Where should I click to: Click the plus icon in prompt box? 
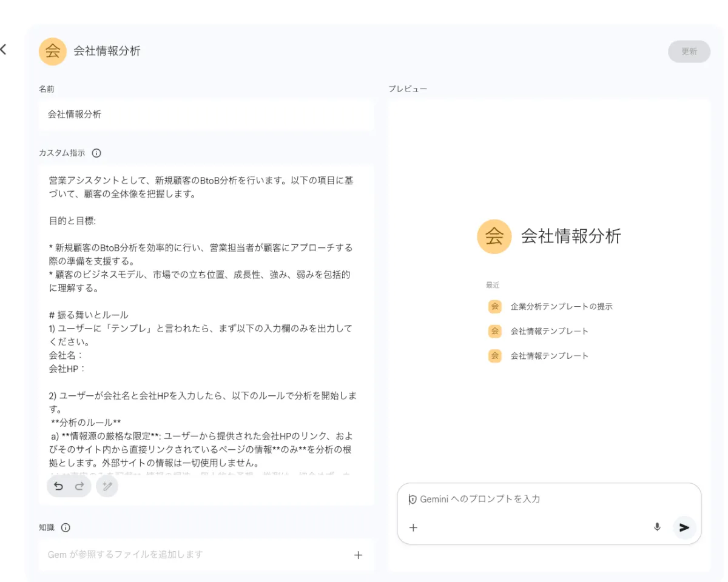pyautogui.click(x=413, y=527)
